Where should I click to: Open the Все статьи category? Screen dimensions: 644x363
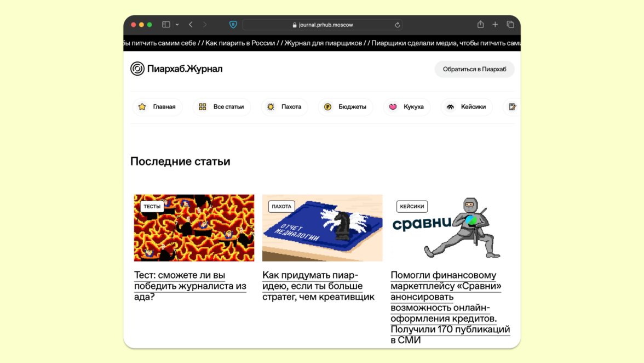click(222, 107)
